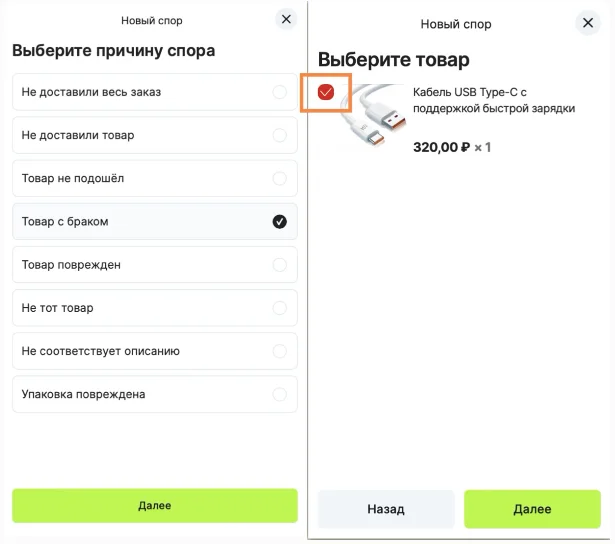Click the 'Упаковка повреждена' option text
Screen dimensions: 615x544
point(84,394)
